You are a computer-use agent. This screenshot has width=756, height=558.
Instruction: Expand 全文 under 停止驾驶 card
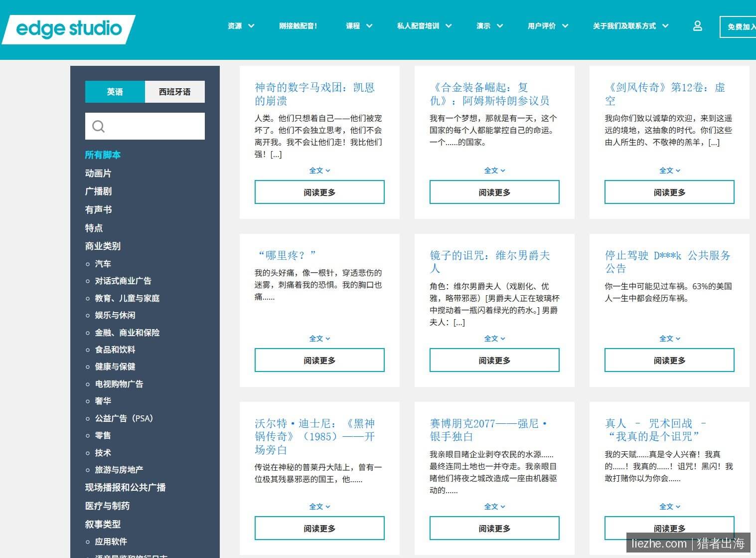coord(670,339)
